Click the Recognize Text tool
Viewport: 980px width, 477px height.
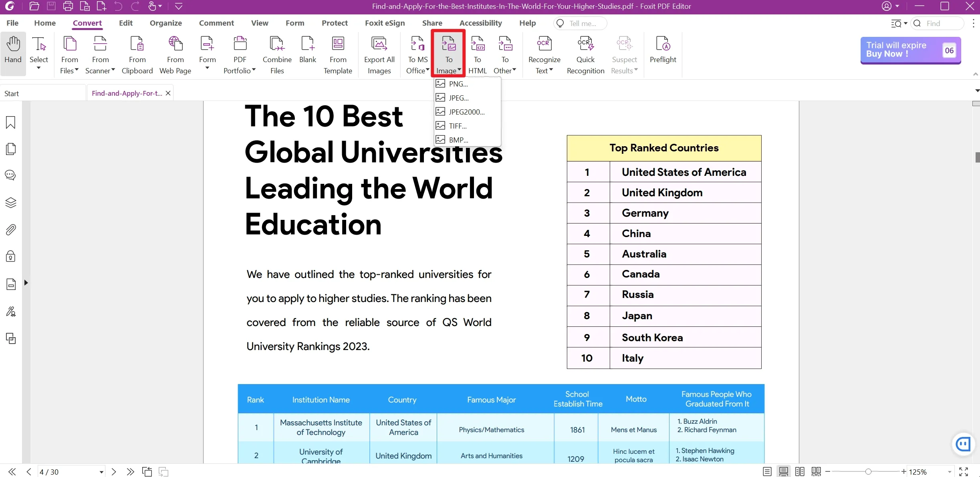[542, 55]
